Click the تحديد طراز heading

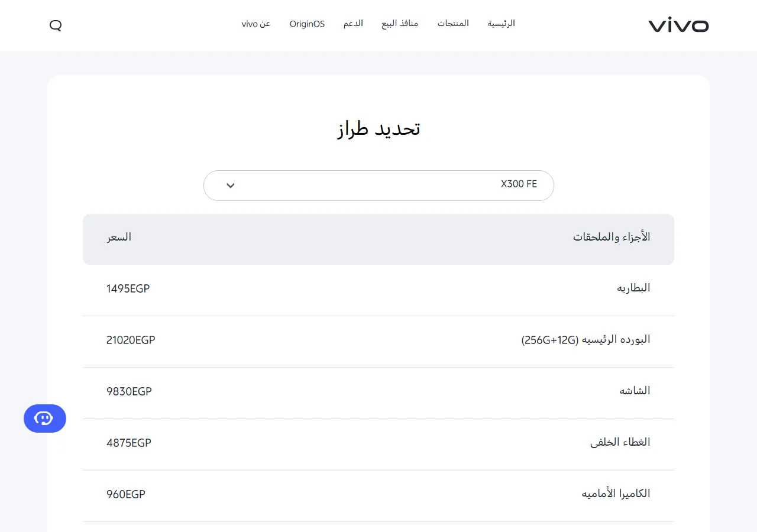pos(378,129)
